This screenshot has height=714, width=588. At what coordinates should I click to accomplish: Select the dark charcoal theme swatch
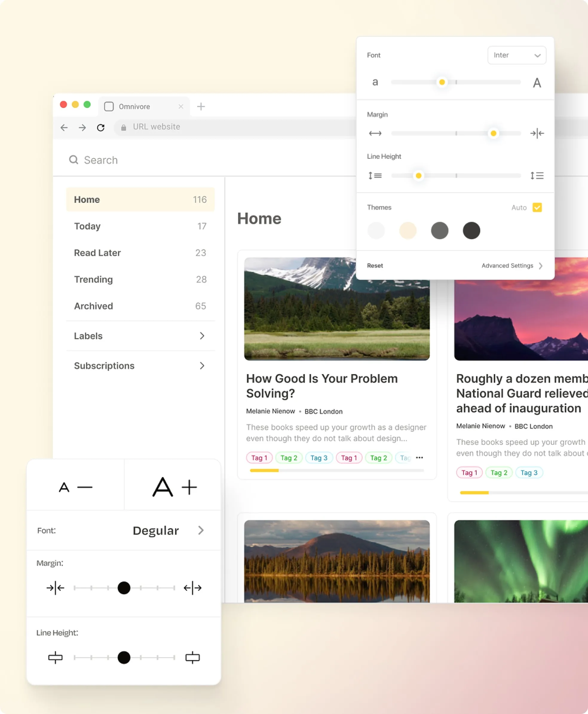471,231
